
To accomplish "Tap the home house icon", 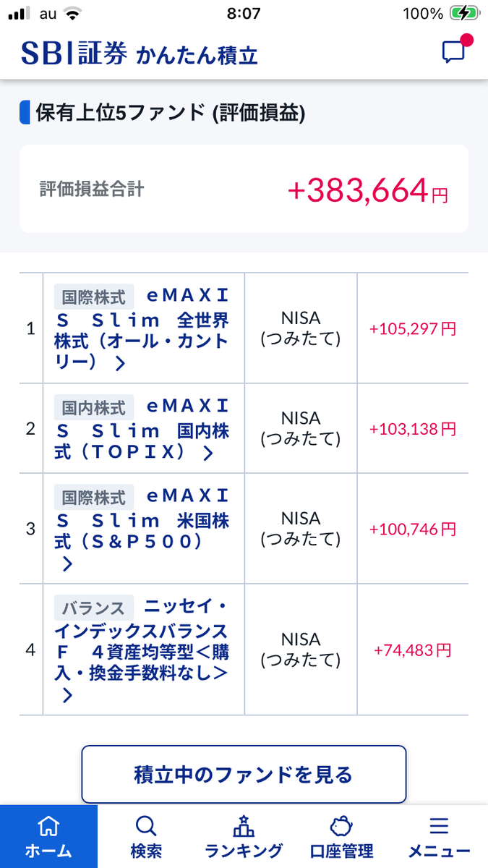I will (x=48, y=826).
